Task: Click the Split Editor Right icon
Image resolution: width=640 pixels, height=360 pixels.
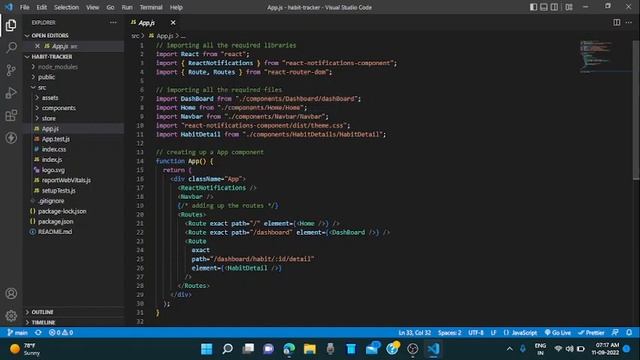Action: [x=616, y=22]
